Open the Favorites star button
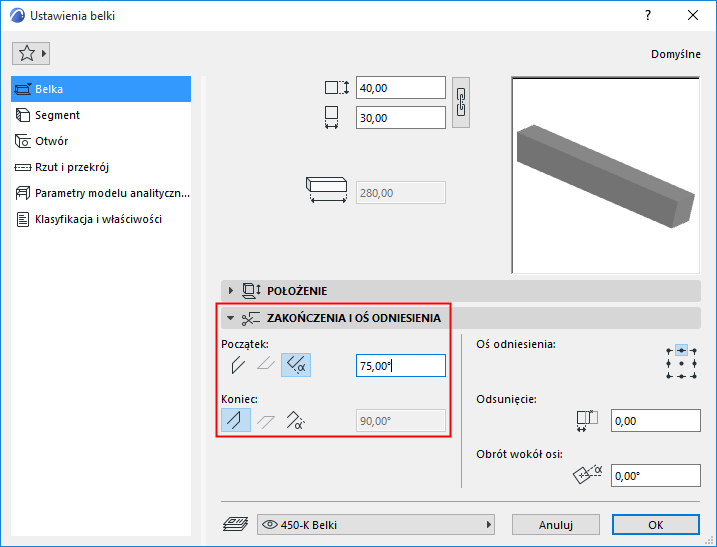The height and width of the screenshot is (547, 717). click(31, 54)
